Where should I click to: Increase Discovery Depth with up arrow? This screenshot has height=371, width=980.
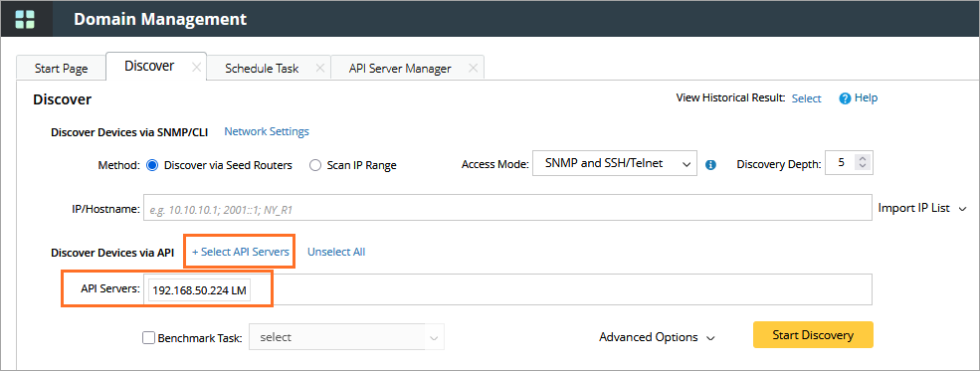(x=863, y=159)
